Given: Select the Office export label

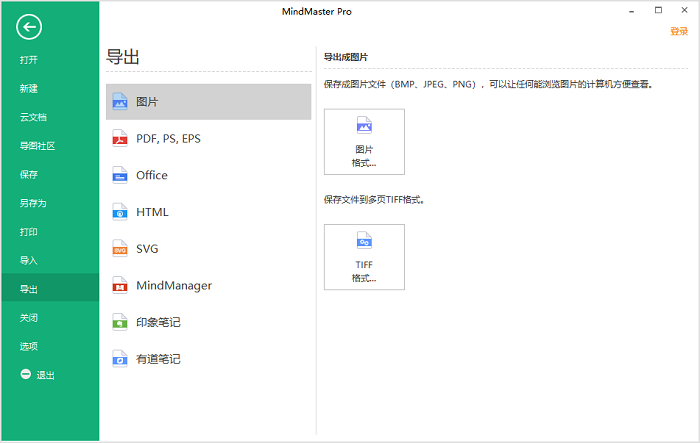Looking at the screenshot, I should [x=152, y=175].
